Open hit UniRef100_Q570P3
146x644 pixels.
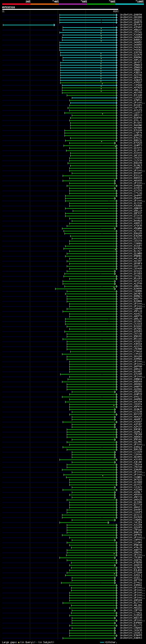tap(131, 25)
